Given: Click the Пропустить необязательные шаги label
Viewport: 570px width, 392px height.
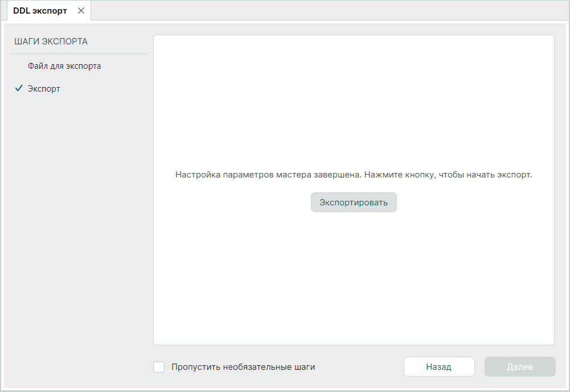Looking at the screenshot, I should (243, 367).
